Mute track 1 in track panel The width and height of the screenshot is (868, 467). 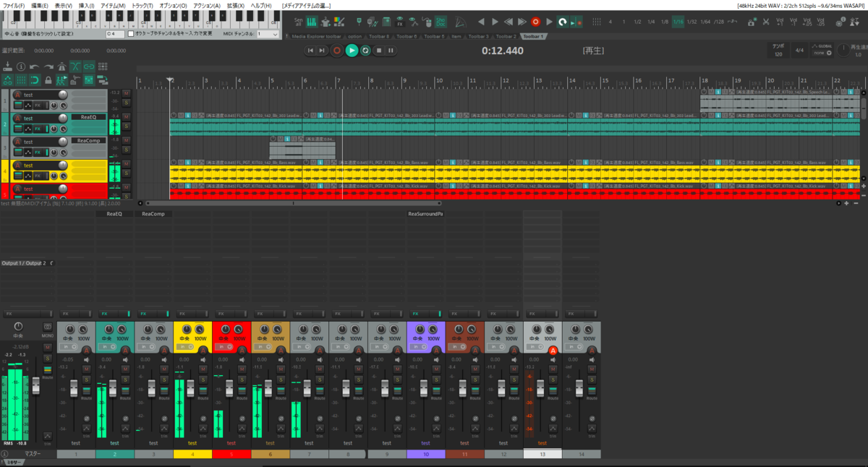tap(126, 93)
